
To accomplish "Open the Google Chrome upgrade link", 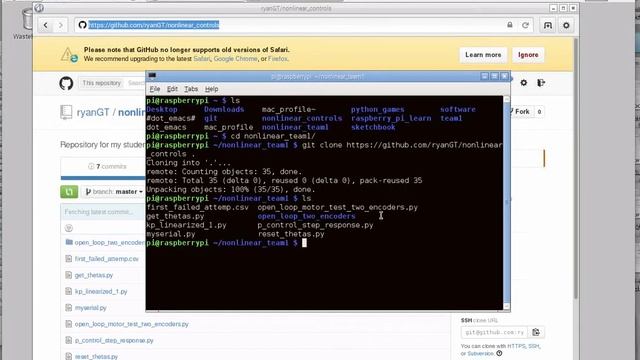I will (236, 59).
